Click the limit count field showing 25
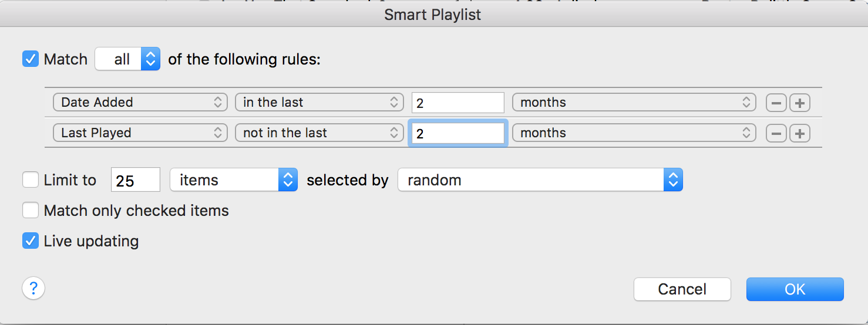The height and width of the screenshot is (325, 868). pos(135,180)
